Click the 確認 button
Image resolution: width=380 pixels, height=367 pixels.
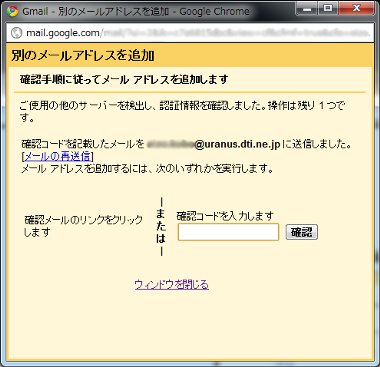(301, 232)
